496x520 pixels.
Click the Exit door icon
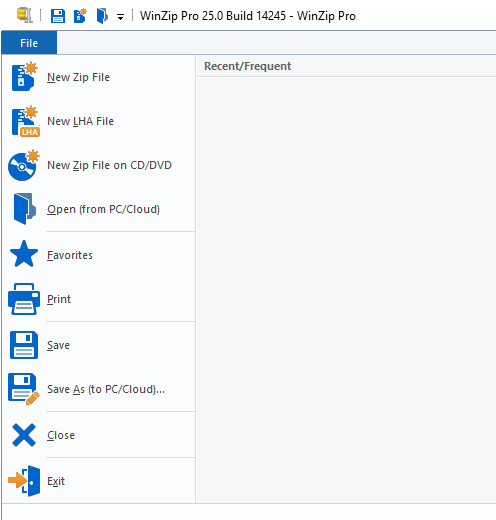click(x=24, y=481)
